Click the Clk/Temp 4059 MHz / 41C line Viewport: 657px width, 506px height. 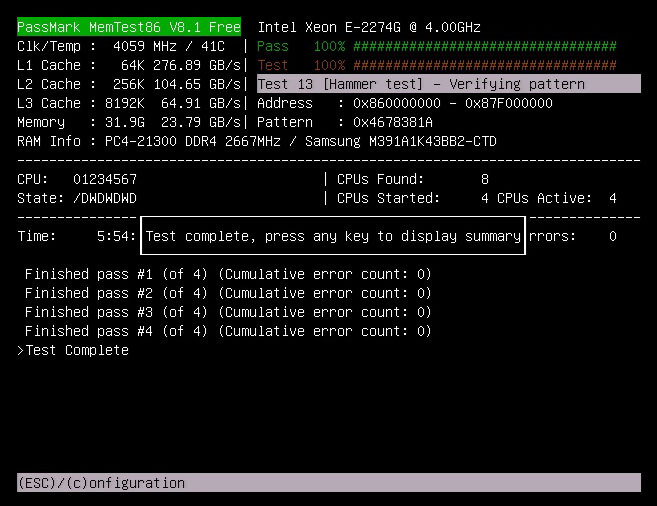[x=121, y=46]
